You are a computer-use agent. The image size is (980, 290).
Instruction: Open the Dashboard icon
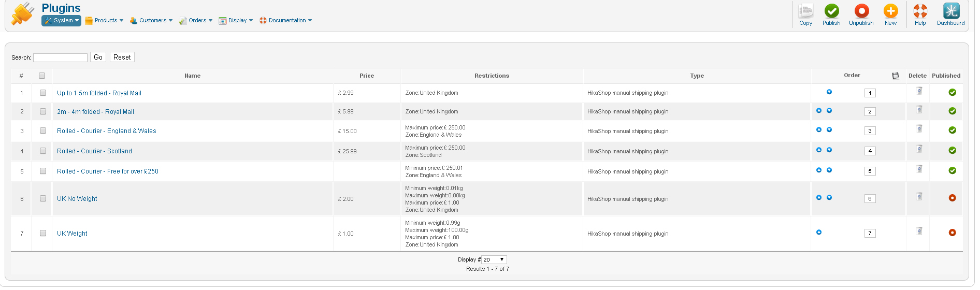[x=950, y=11]
